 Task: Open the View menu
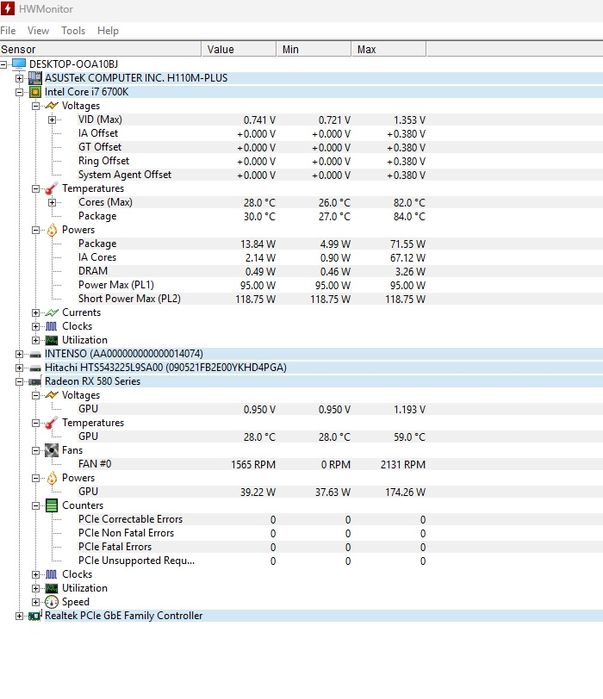point(38,30)
